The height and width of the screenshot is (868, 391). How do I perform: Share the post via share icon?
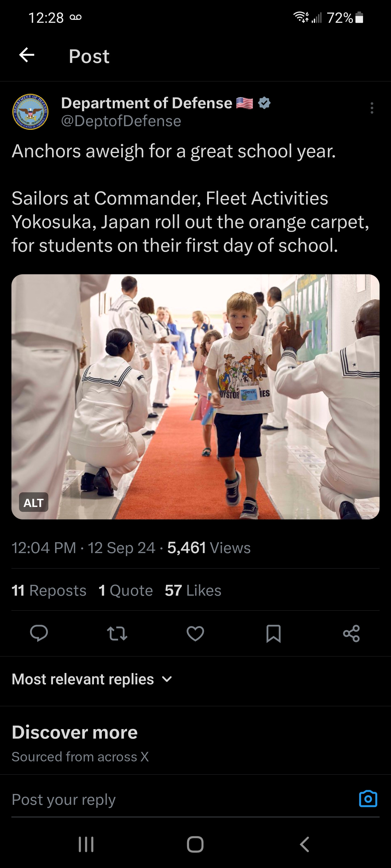[x=351, y=633]
